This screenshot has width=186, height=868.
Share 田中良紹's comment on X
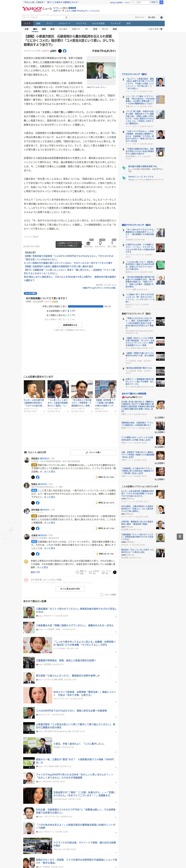pos(33,528)
